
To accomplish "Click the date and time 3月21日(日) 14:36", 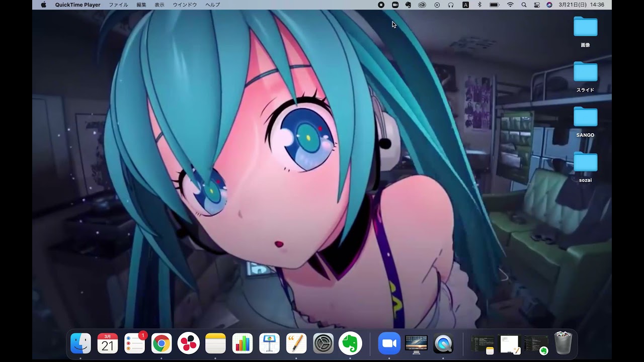I will [581, 5].
